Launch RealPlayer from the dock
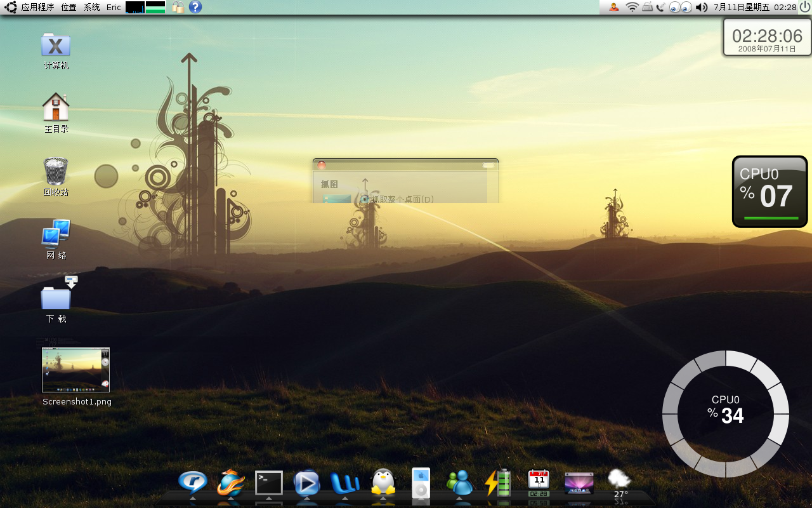Screen dimensions: 812x508 pos(192,484)
